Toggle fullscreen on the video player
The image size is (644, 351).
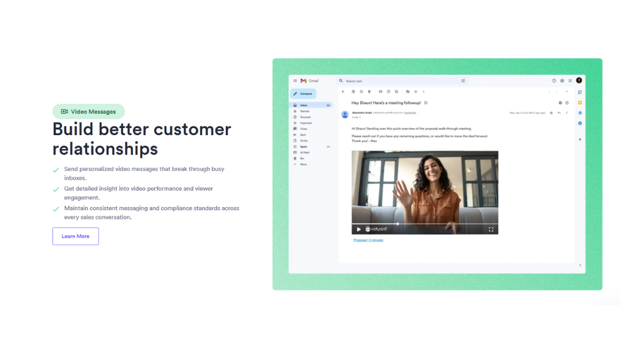[x=491, y=229]
